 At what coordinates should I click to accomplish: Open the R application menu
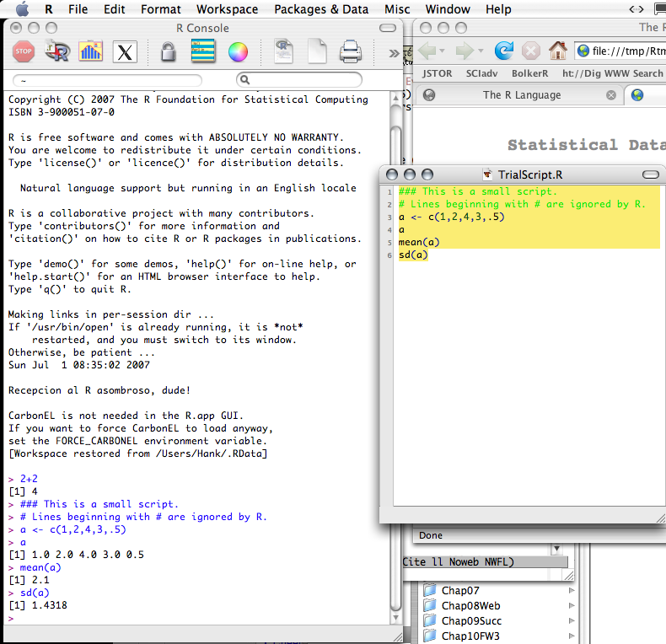pyautogui.click(x=49, y=9)
